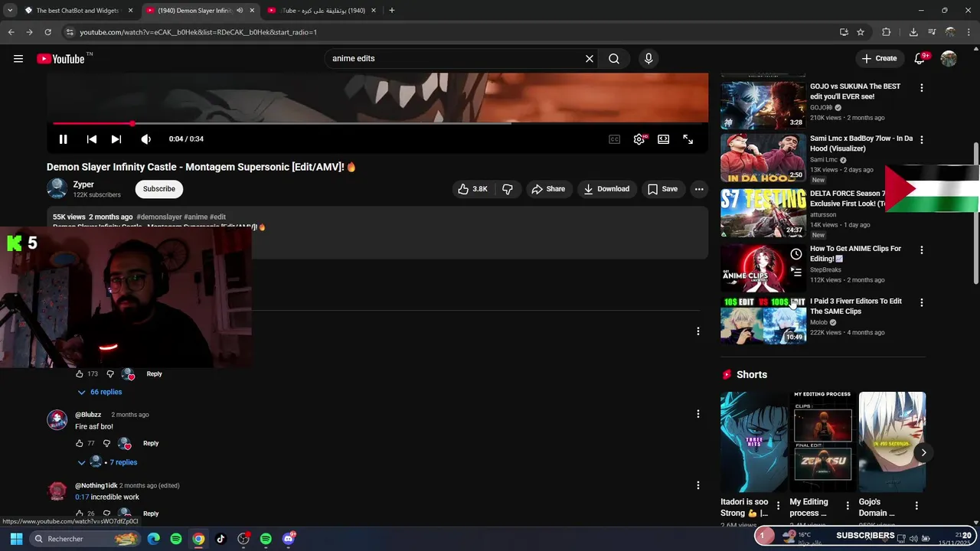Jump to previous video in playlist

click(x=91, y=139)
